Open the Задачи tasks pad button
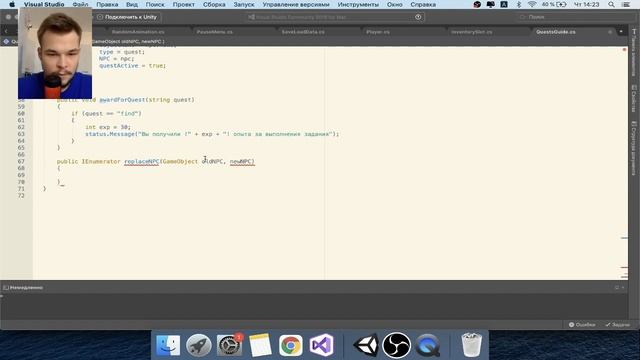Image resolution: width=640 pixels, height=360 pixels. point(618,325)
